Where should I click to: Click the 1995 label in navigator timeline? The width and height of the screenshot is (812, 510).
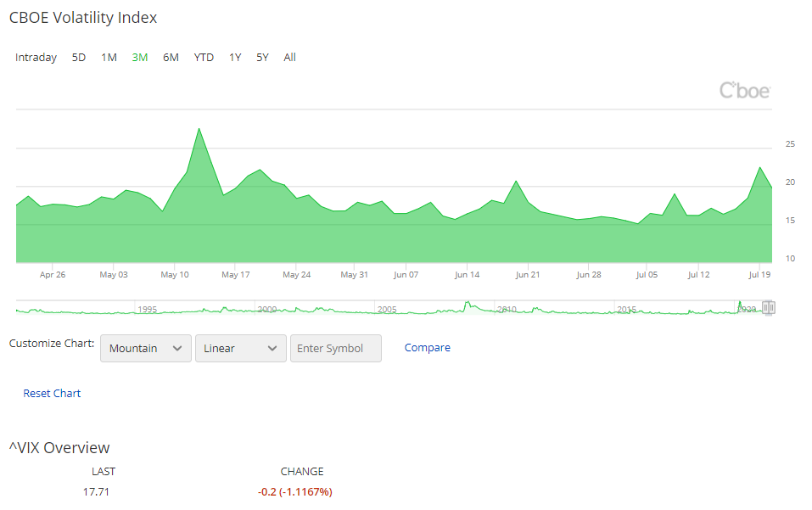pos(147,309)
